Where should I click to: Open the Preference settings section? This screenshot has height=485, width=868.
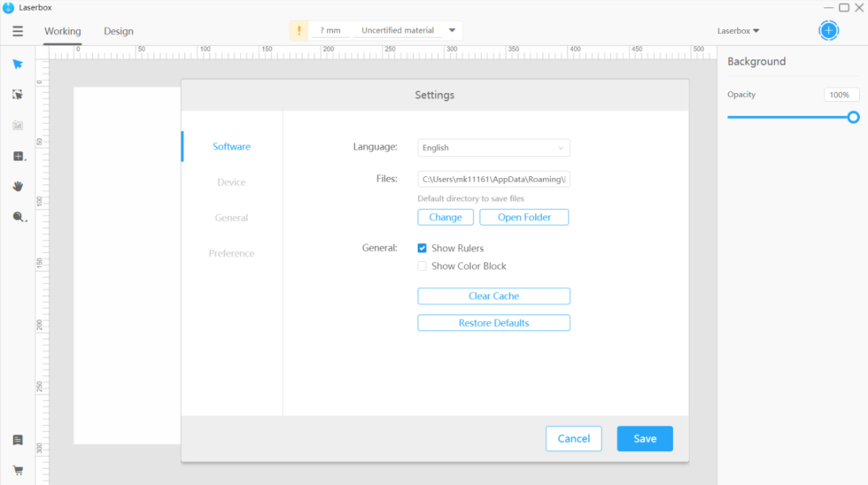[x=231, y=253]
